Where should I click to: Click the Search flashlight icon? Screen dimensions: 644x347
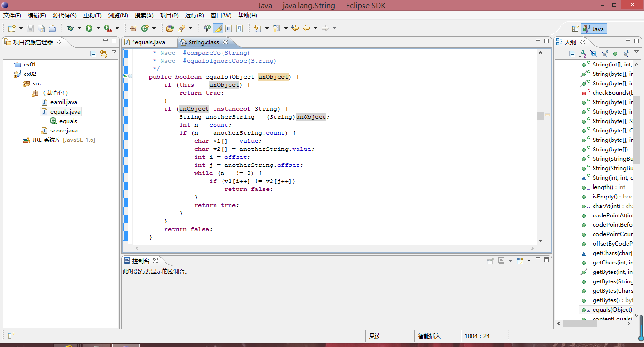tap(182, 28)
